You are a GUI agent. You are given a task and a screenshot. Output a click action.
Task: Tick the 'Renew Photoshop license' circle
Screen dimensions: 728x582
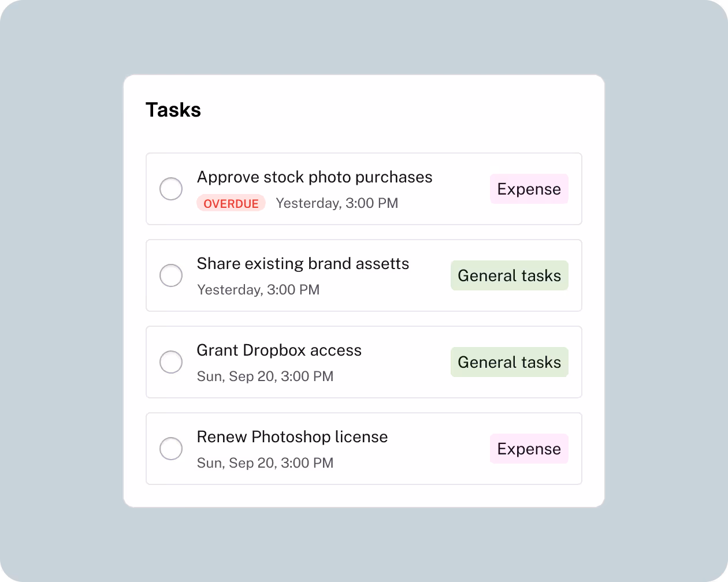click(x=171, y=449)
